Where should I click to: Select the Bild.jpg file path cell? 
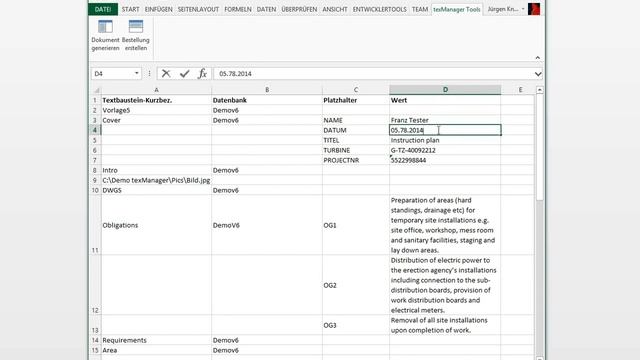(156, 180)
